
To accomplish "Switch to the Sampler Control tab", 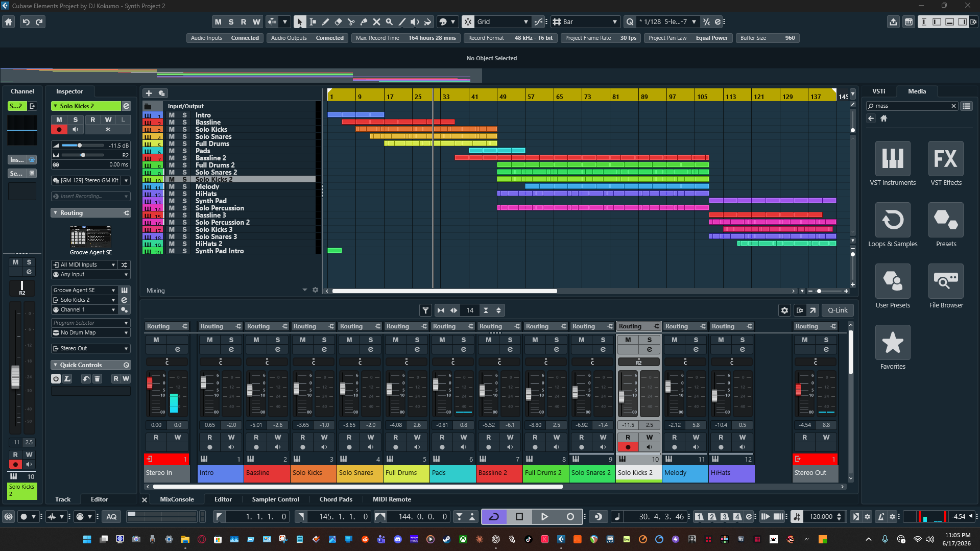I will 275,499.
